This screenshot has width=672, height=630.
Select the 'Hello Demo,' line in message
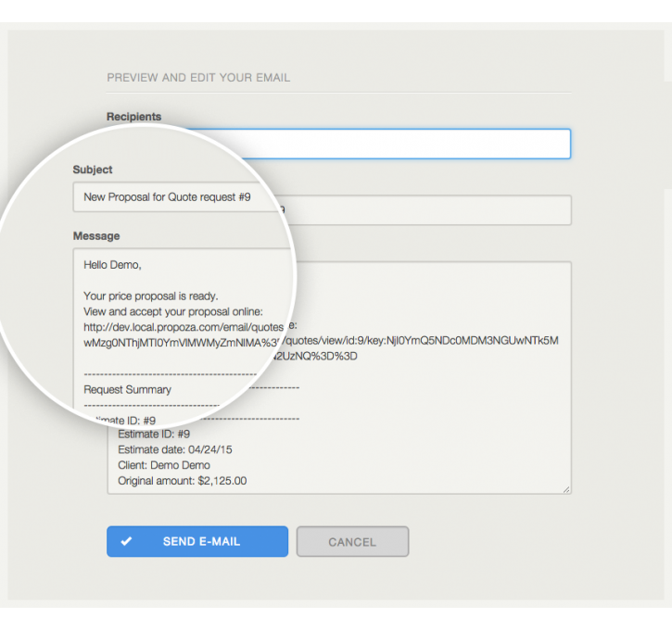click(112, 265)
